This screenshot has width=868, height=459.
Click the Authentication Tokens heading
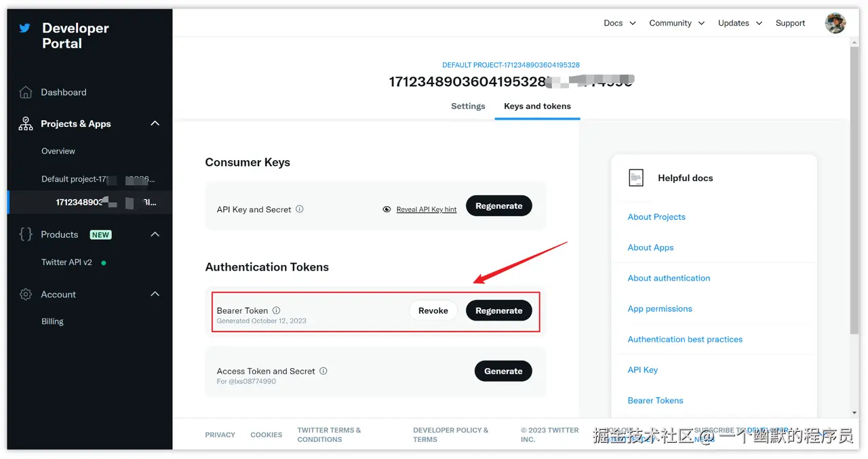267,267
